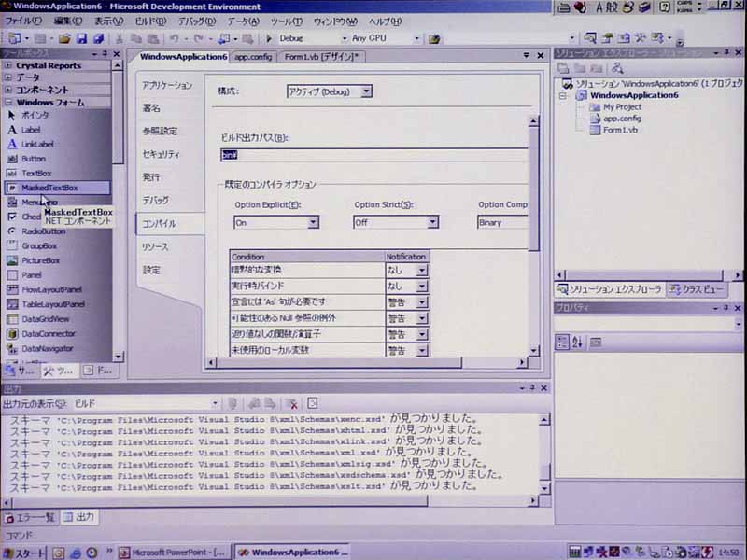Image resolution: width=747 pixels, height=560 pixels.
Task: Click the New Project icon on the main toolbar
Action: click(x=15, y=38)
